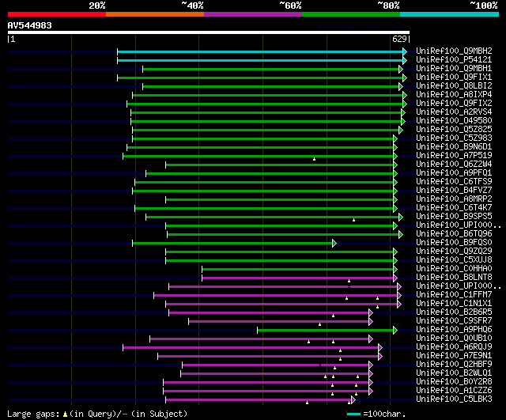506x420 pixels.
Task: Select the UniRef100_A6RQJ9 label
Action: pyautogui.click(x=454, y=347)
